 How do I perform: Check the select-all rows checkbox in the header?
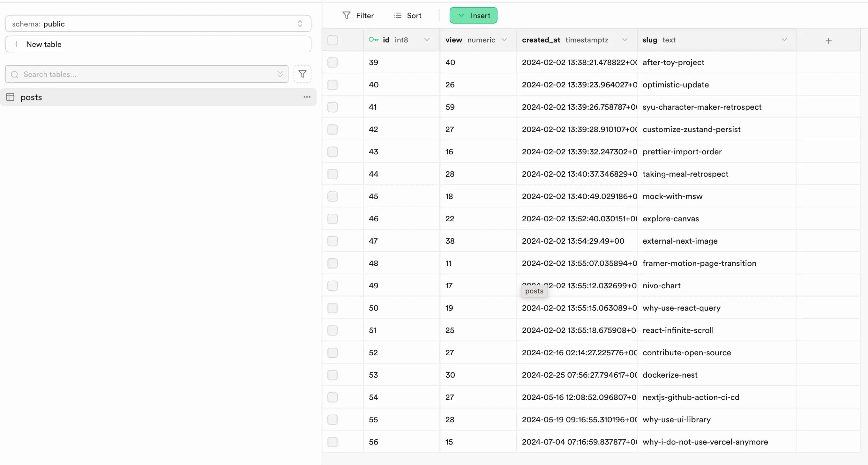coord(332,40)
